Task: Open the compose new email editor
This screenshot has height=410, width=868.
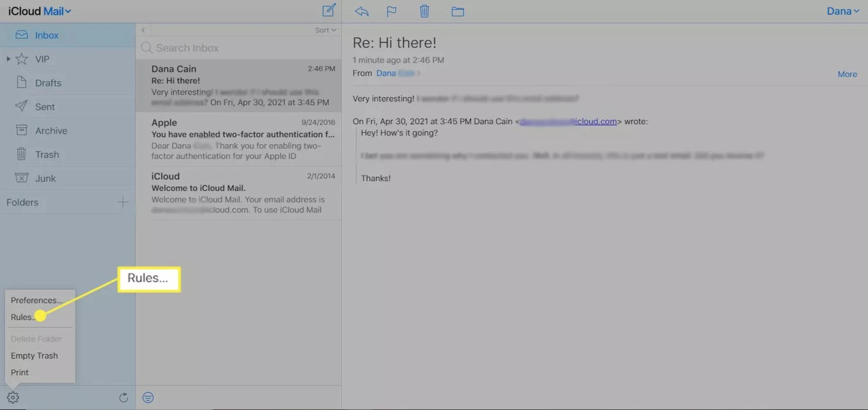Action: pyautogui.click(x=329, y=11)
